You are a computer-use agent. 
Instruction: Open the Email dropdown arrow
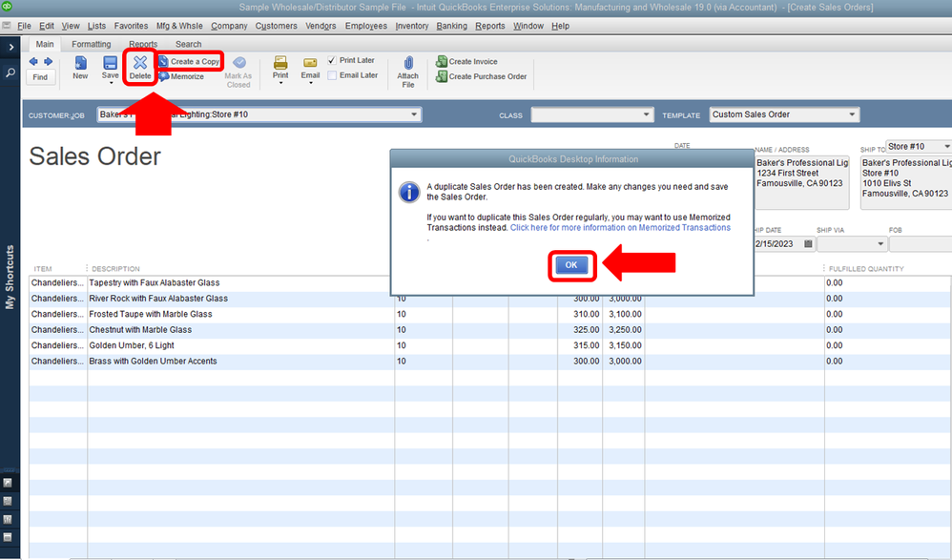point(310,83)
